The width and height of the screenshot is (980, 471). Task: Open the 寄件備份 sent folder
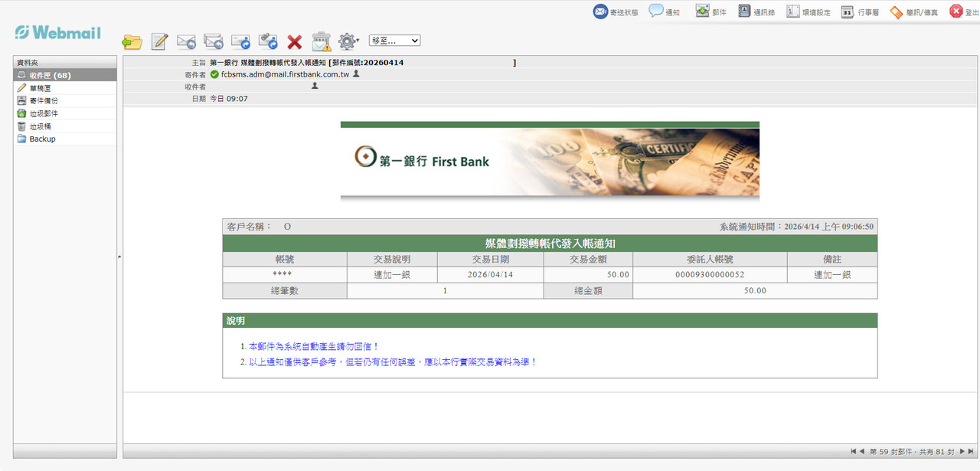click(x=65, y=100)
